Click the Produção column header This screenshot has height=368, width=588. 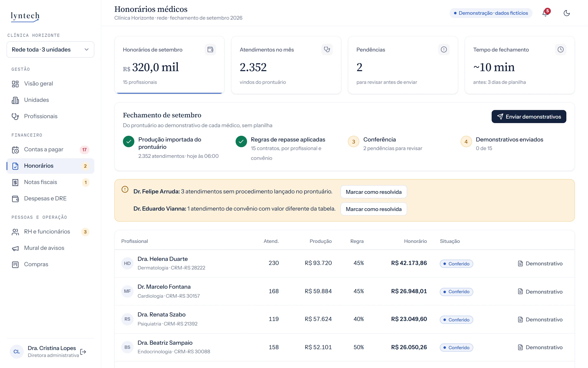point(321,241)
